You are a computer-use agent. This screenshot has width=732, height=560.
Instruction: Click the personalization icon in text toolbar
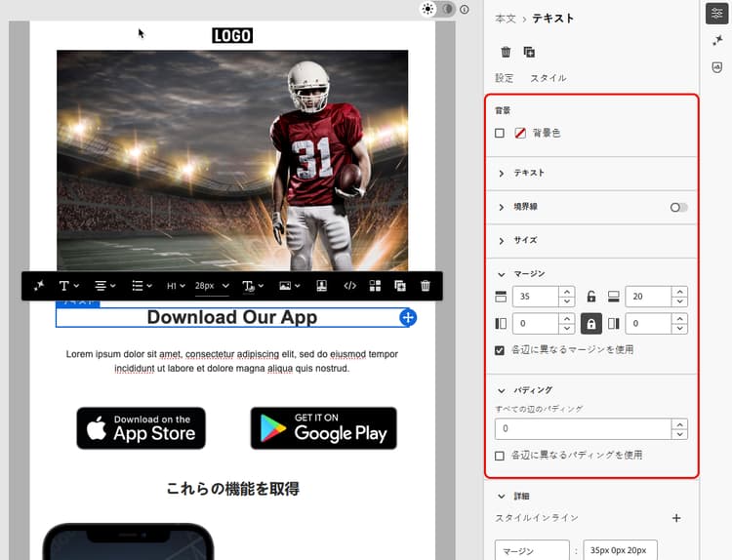pos(322,286)
